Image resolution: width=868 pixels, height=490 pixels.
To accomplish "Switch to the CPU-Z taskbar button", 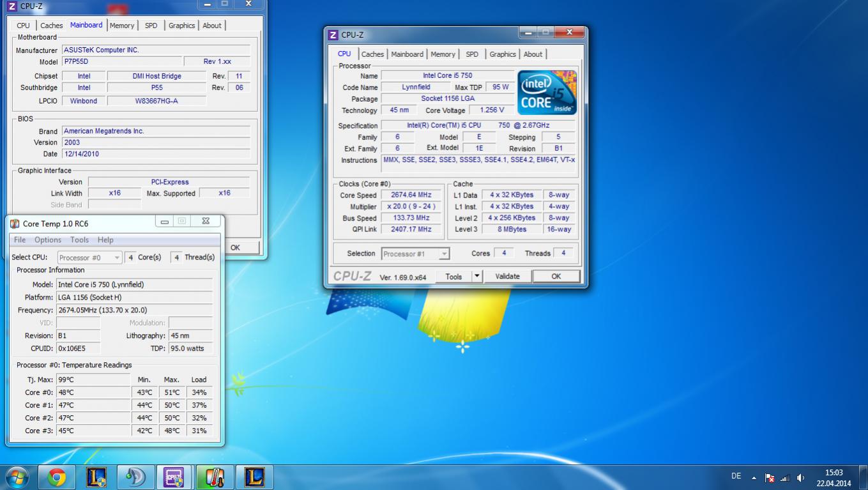I will click(175, 477).
